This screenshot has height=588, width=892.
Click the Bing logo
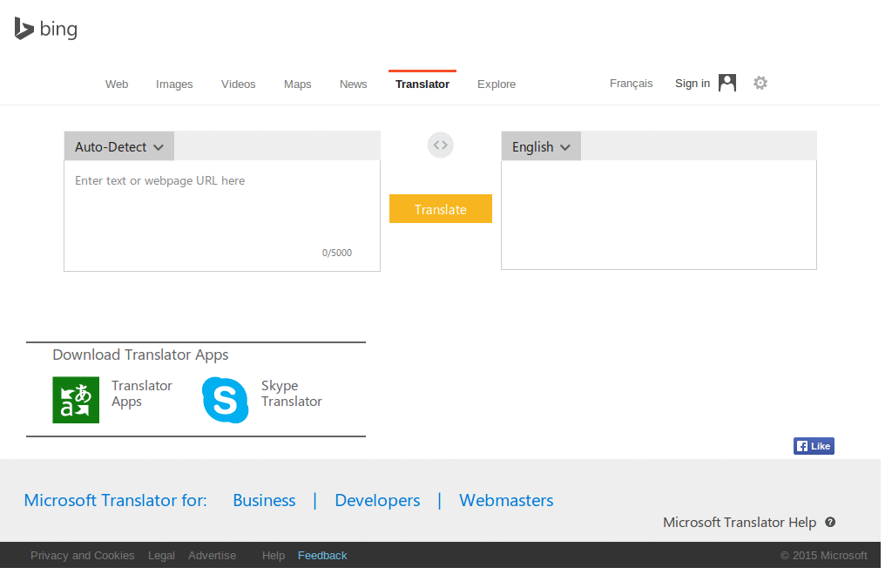click(45, 28)
